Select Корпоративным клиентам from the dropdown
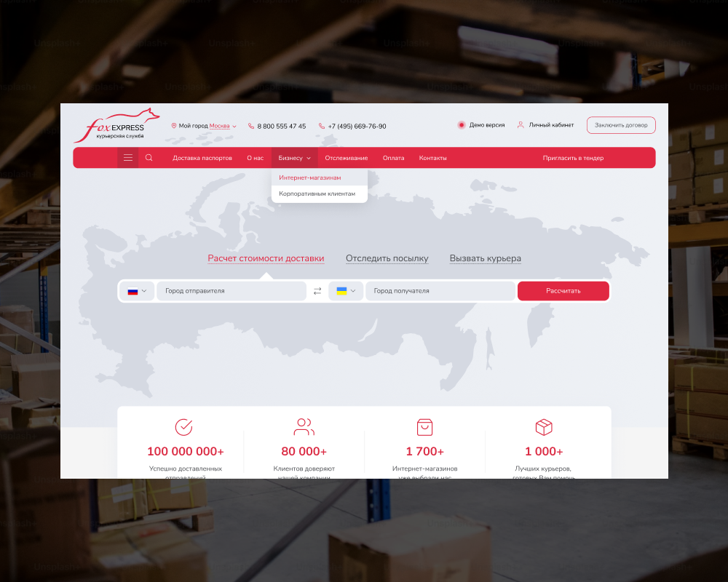Viewport: 728px width, 582px height. [x=320, y=194]
